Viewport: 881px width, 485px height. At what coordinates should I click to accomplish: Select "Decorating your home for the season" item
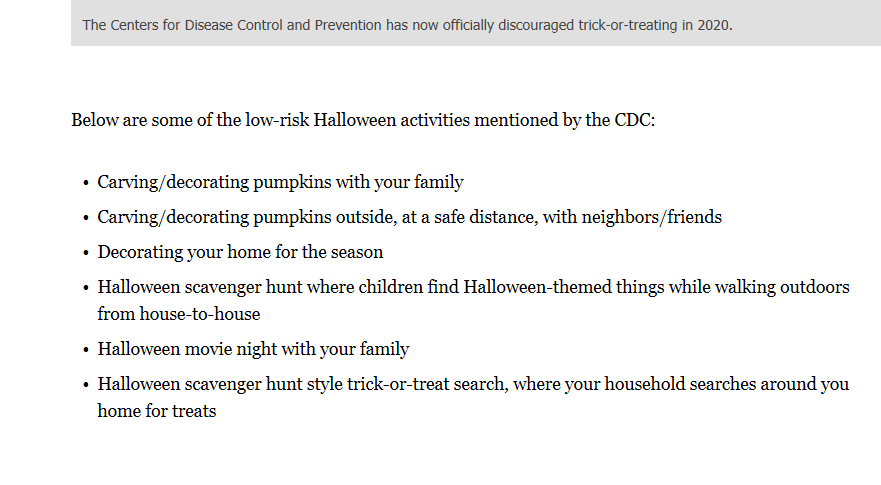240,252
